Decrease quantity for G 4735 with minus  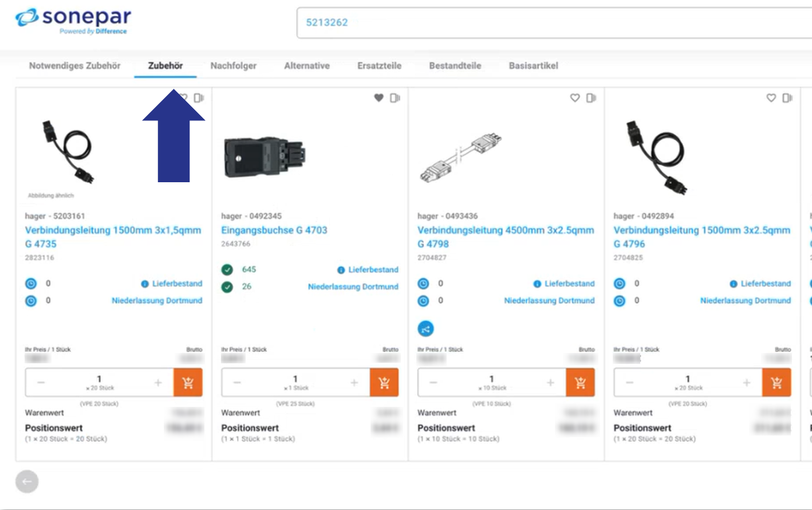tap(41, 383)
